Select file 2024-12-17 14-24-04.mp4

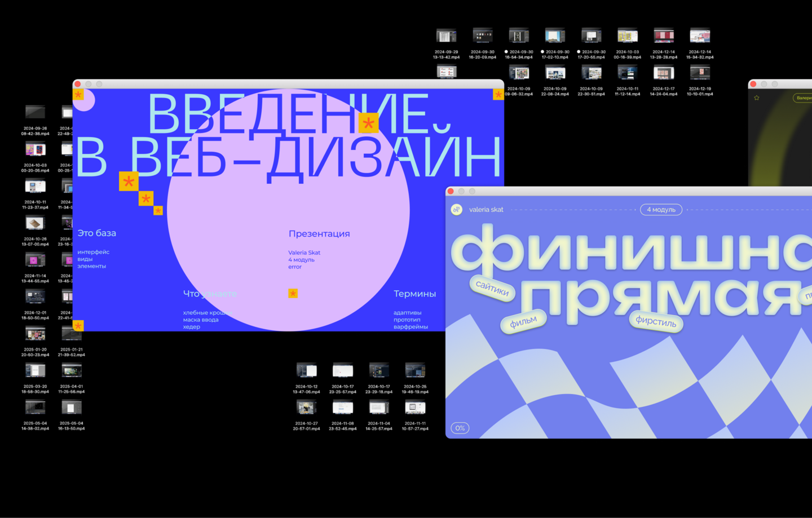[664, 81]
